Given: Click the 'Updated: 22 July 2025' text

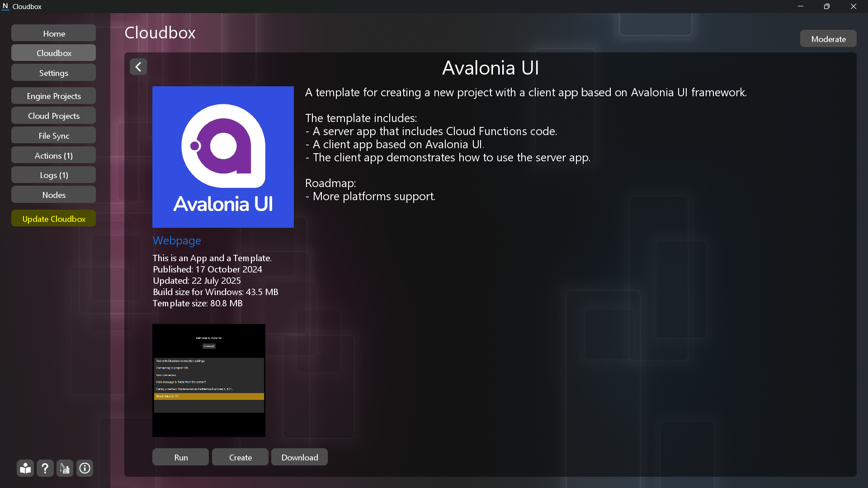Looking at the screenshot, I should click(x=197, y=281).
